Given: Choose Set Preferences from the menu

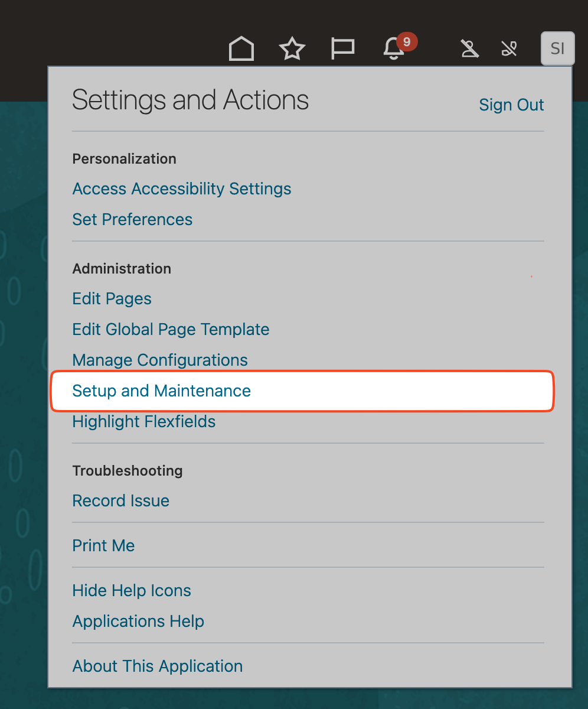Looking at the screenshot, I should pos(132,220).
